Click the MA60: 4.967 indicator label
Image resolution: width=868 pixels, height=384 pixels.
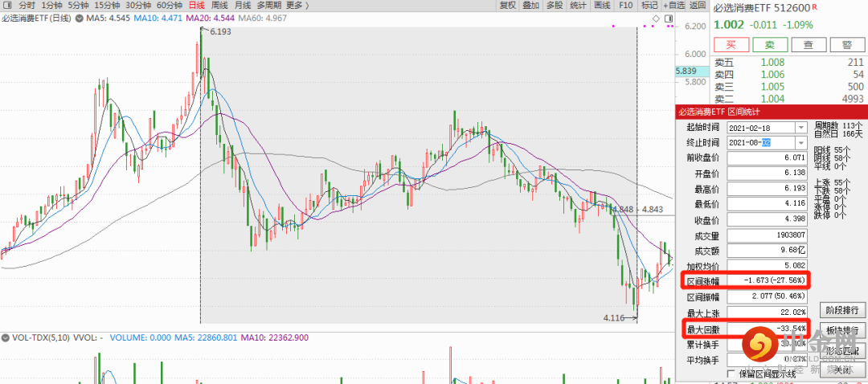click(262, 18)
